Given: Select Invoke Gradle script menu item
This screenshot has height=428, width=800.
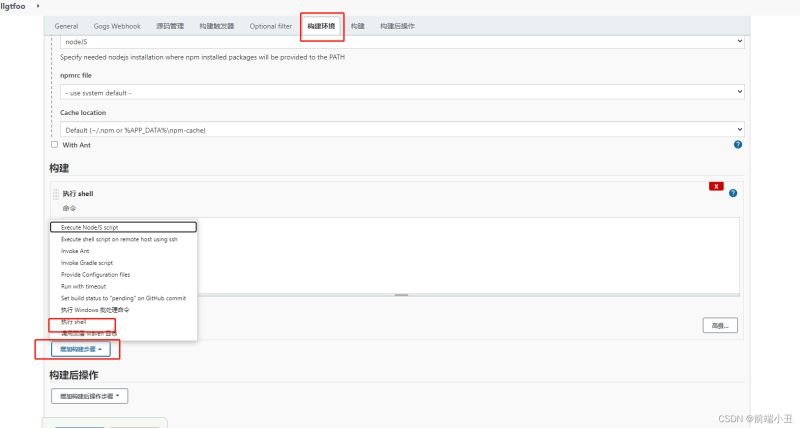Looking at the screenshot, I should 87,263.
